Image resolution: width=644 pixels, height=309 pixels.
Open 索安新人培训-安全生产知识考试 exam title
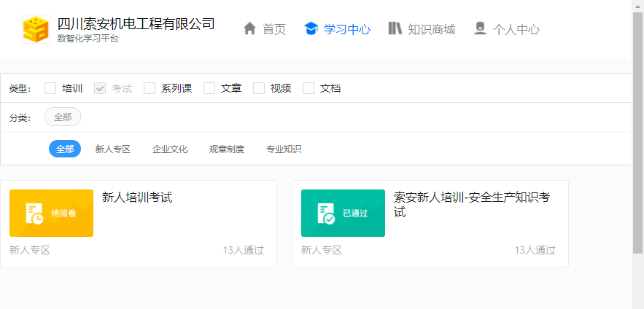pyautogui.click(x=472, y=204)
